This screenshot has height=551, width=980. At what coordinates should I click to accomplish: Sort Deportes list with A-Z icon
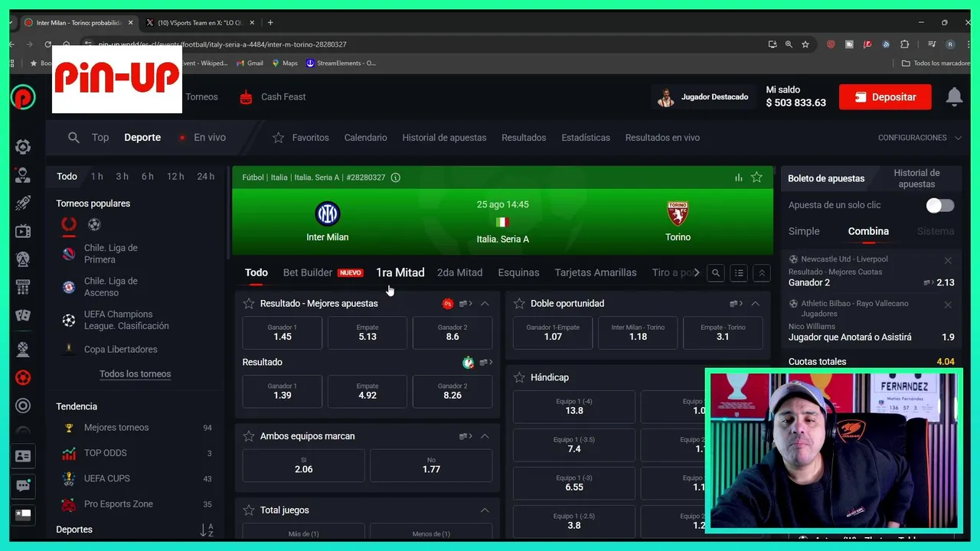206,530
